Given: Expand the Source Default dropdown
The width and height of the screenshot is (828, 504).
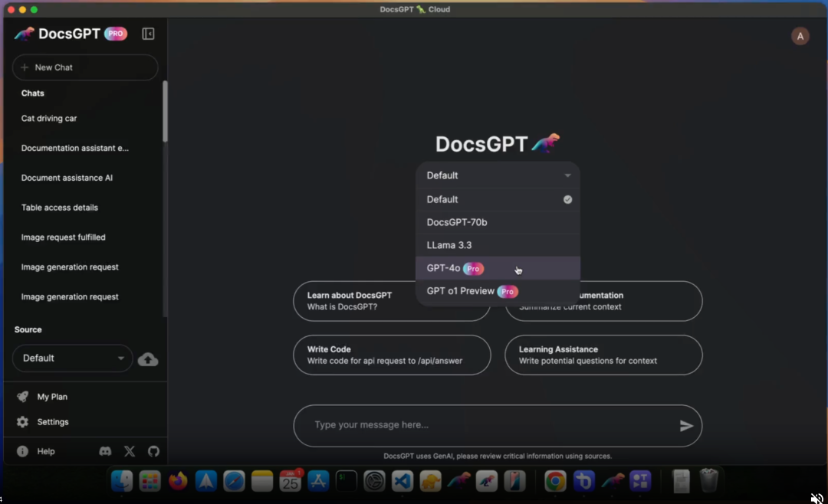Looking at the screenshot, I should click(x=73, y=358).
